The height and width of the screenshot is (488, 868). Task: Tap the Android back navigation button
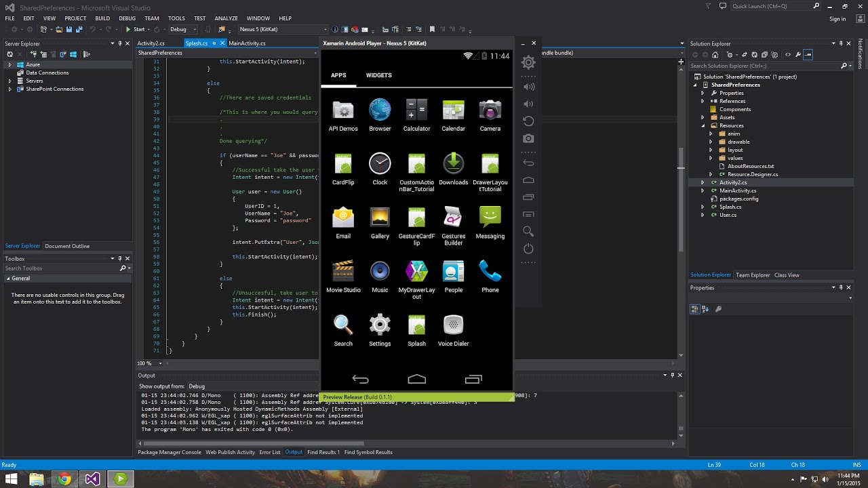coord(360,379)
